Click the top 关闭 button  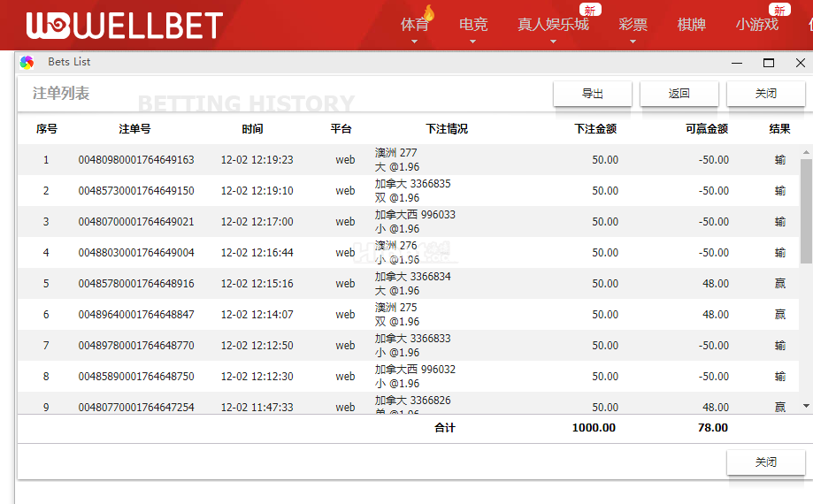(765, 94)
